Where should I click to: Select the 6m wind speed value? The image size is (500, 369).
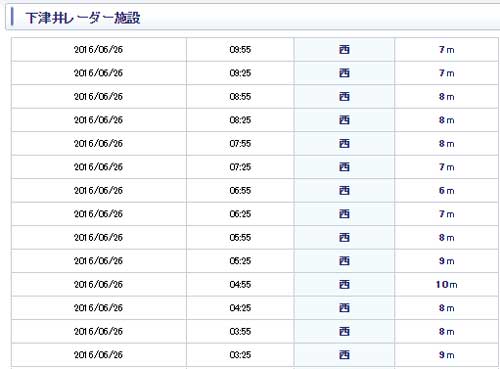coord(446,190)
